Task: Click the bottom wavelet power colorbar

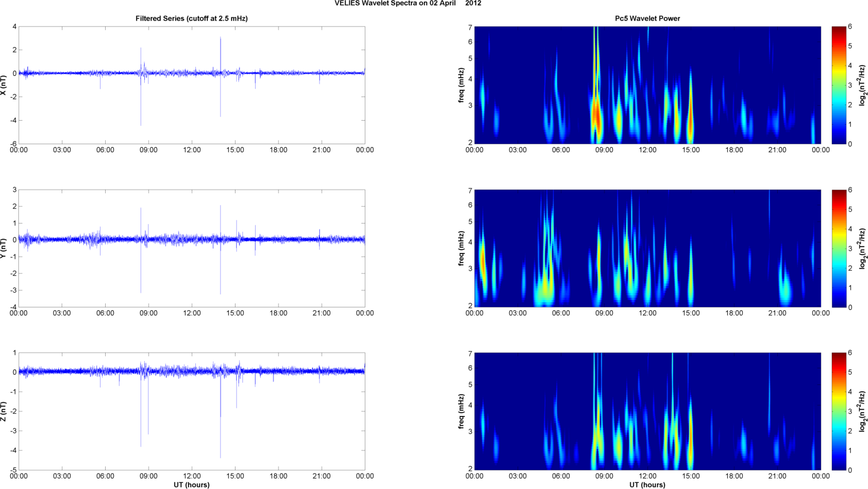Action: tap(839, 411)
